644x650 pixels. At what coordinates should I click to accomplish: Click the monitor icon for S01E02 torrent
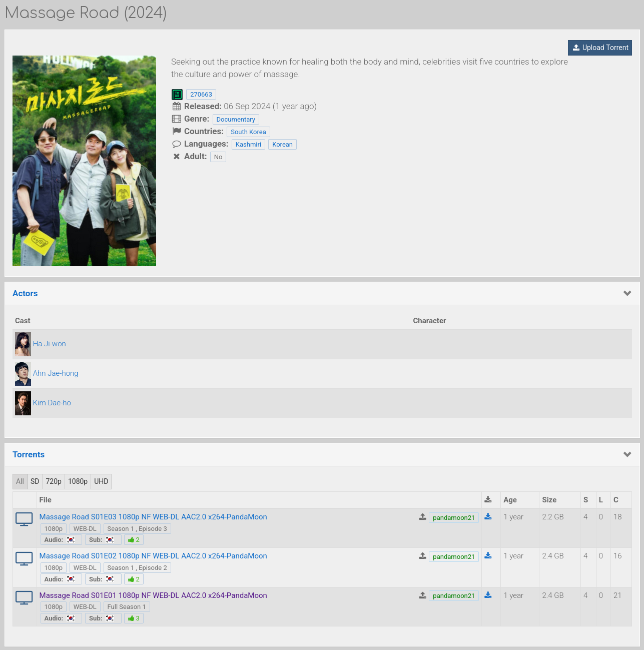[24, 558]
